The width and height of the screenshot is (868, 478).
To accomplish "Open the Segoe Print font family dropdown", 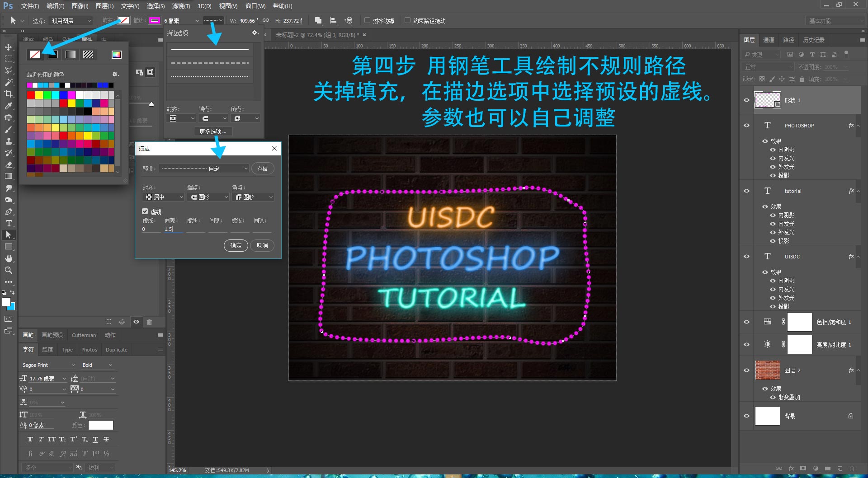I will (x=49, y=365).
